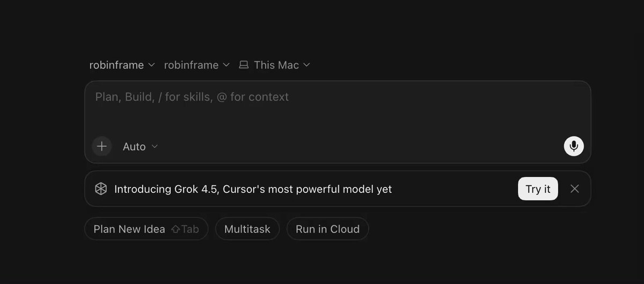
Task: Open the second robinframe dropdown
Action: click(196, 65)
